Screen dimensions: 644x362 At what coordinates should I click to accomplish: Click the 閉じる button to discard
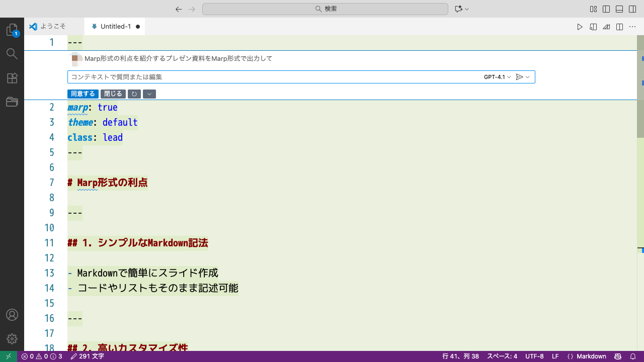point(113,94)
